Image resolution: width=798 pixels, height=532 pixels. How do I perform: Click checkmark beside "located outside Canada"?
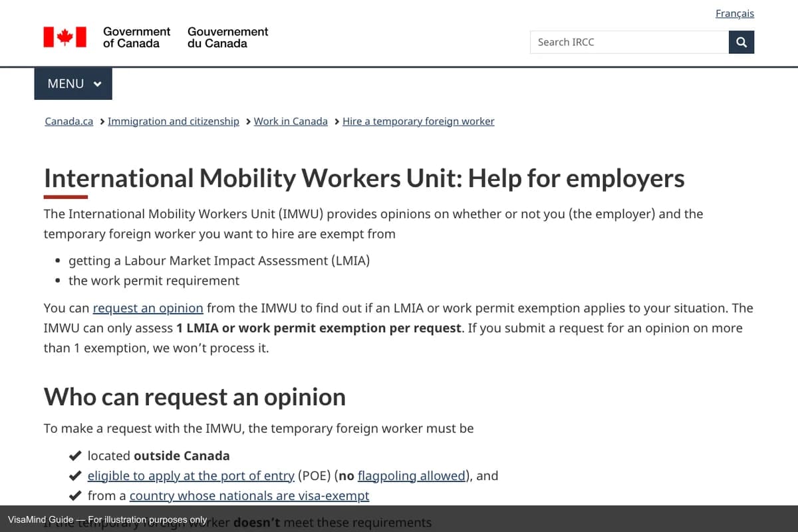point(75,456)
